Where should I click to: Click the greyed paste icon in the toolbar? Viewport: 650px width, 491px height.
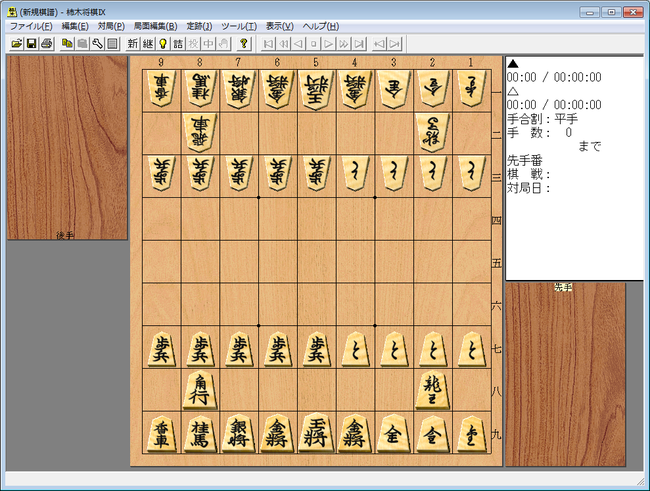tap(82, 44)
